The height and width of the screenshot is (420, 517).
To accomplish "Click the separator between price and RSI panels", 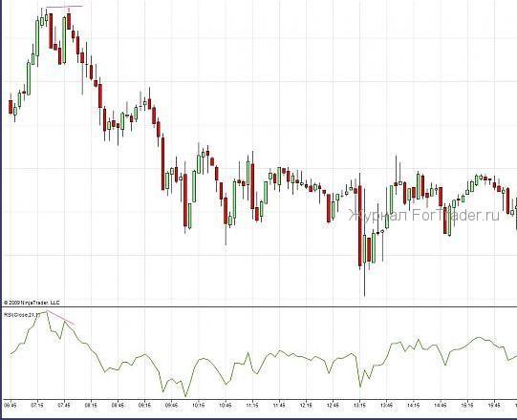I will (258, 306).
